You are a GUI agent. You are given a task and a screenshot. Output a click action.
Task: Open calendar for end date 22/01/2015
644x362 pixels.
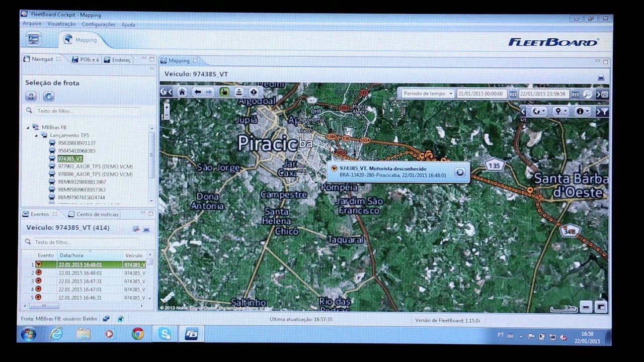point(575,94)
